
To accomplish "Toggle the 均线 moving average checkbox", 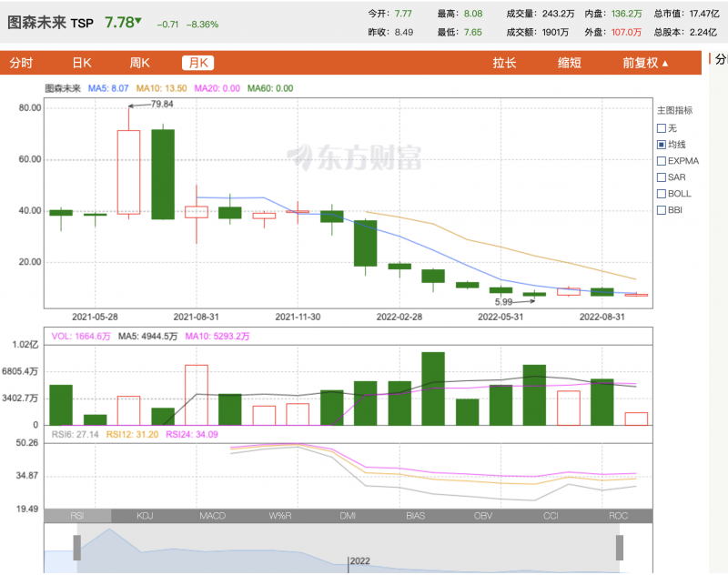I will pos(662,145).
